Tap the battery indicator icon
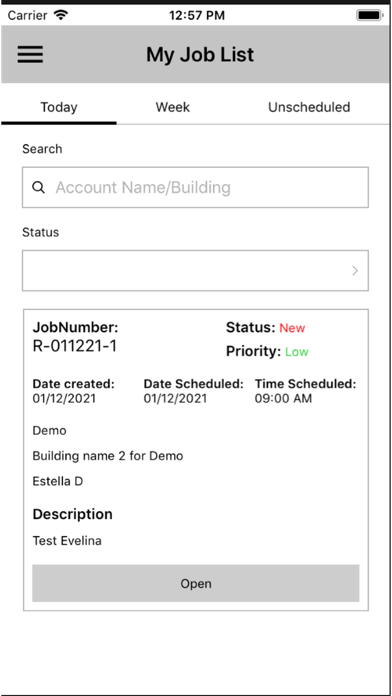 click(369, 16)
